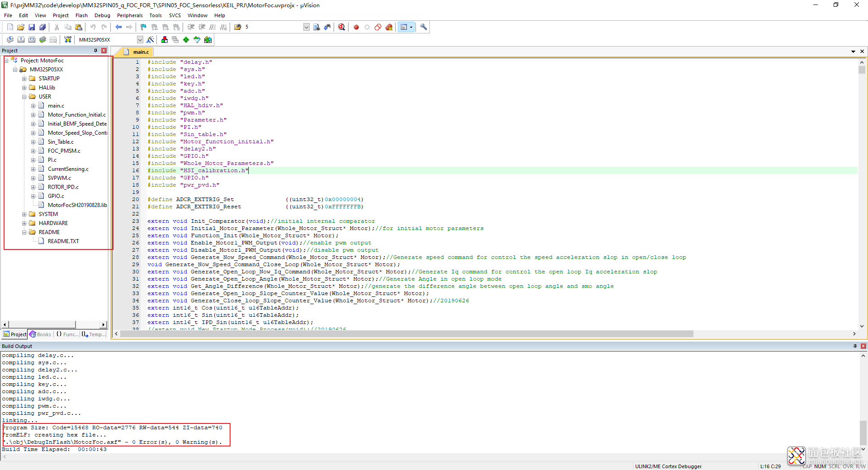Switch to the Functions panel tab
This screenshot has width=868, height=470.
[x=67, y=334]
